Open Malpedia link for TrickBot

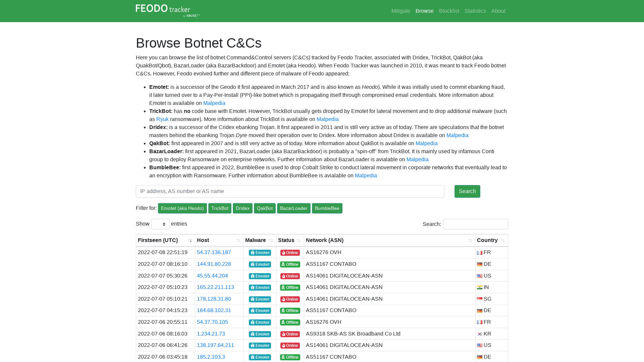pyautogui.click(x=327, y=119)
